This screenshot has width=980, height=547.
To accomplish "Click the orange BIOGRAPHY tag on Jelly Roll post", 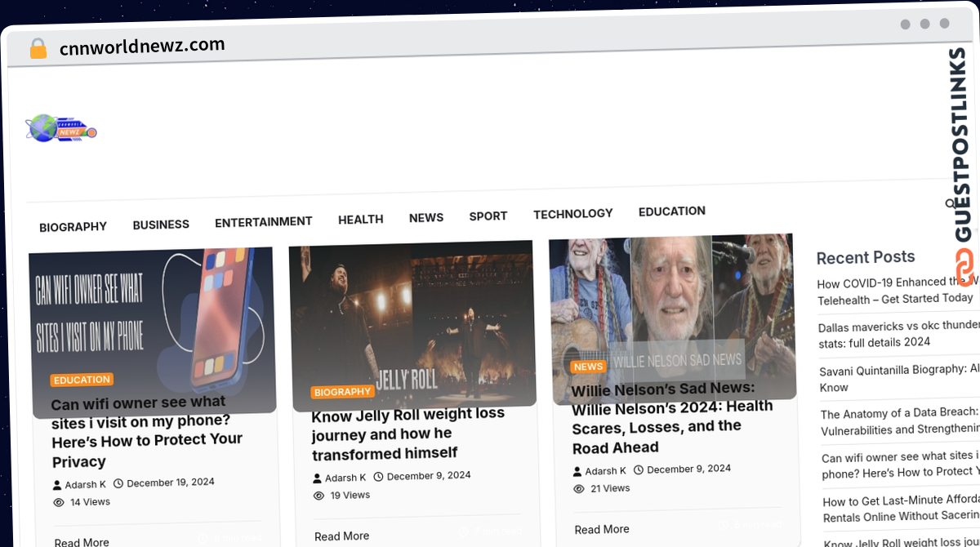I will point(342,392).
